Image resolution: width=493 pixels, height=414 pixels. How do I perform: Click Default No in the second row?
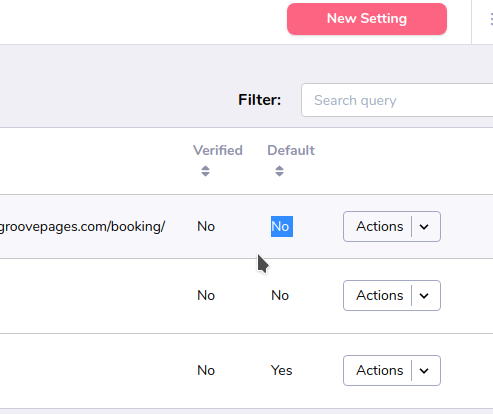[x=280, y=295]
